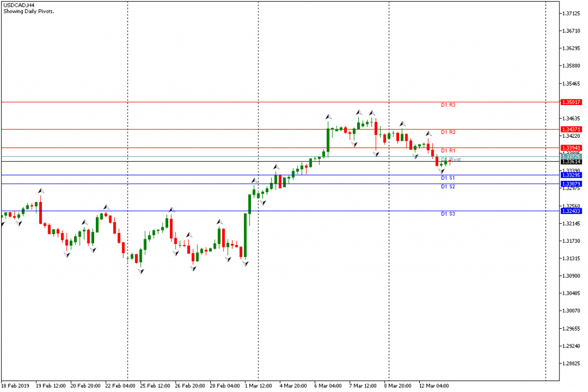Select the blue 1.33079 price tag
588x392 pixels.
click(571, 184)
